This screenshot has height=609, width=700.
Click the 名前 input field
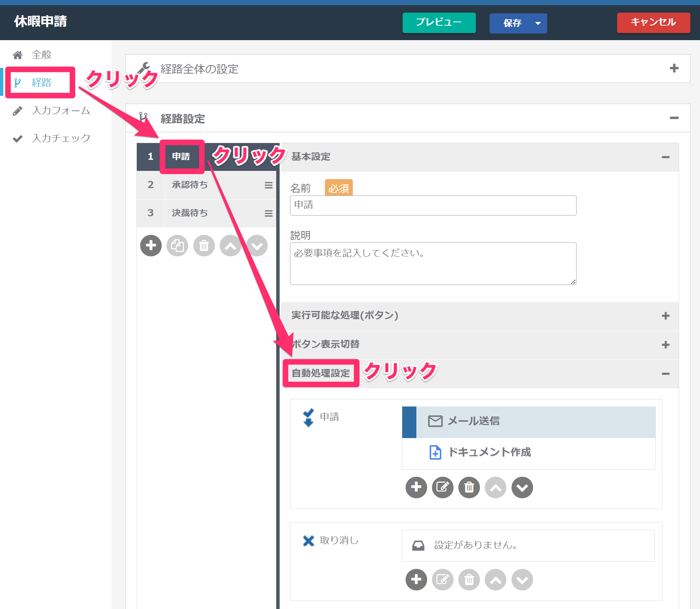click(433, 205)
